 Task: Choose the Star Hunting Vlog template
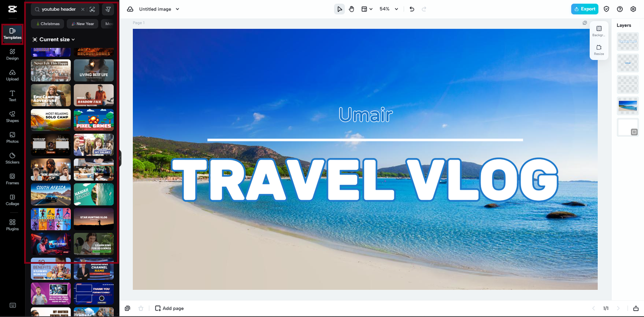click(94, 219)
